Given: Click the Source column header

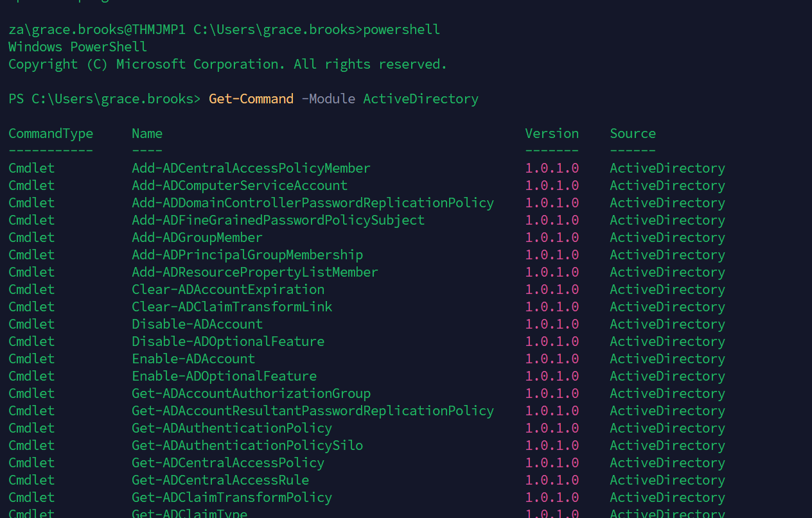Looking at the screenshot, I should (x=633, y=134).
